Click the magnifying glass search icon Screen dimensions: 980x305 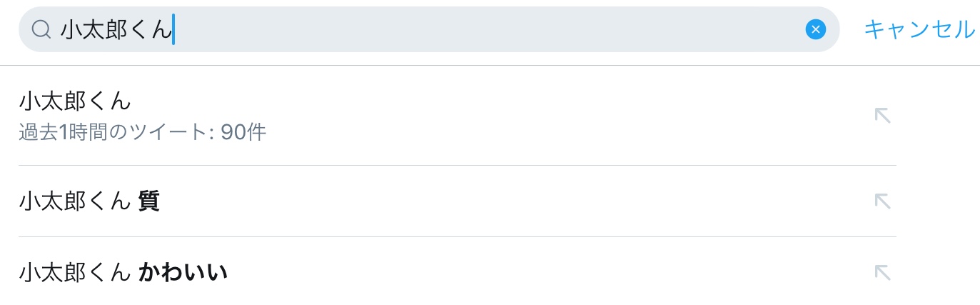(x=41, y=29)
